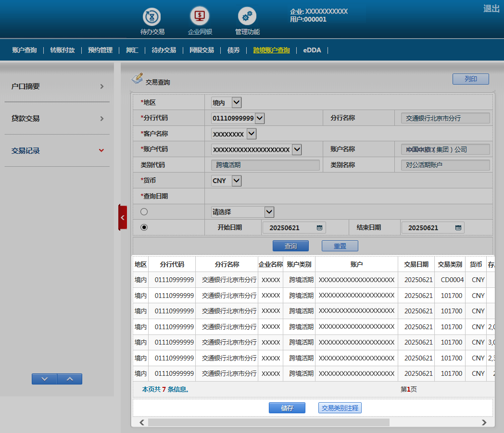This screenshot has height=433, width=504.
Task: Click the horizontal scrollbar thumb under table
Action: pyautogui.click(x=269, y=422)
